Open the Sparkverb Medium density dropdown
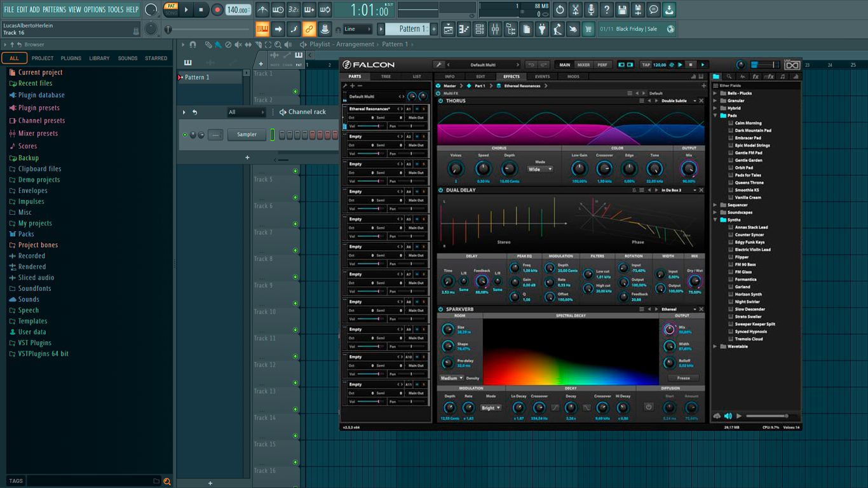 (x=451, y=378)
